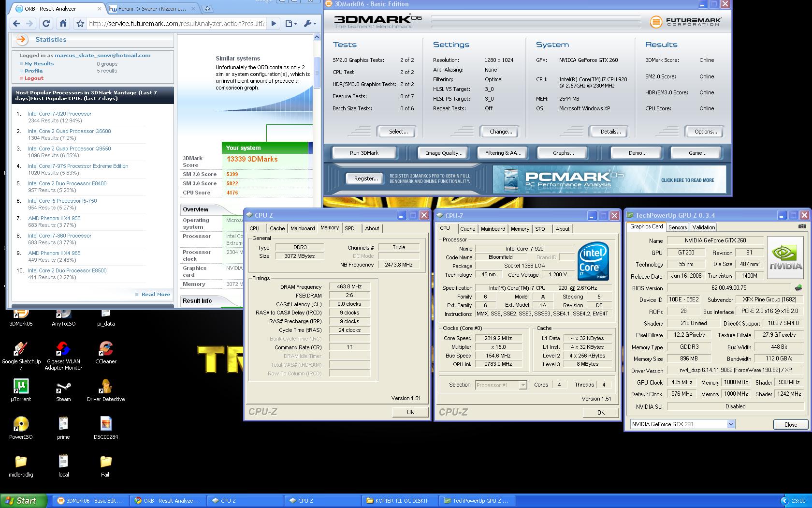Click the Close button in GPU-Z
Screen dimensions: 812x508
[791, 424]
